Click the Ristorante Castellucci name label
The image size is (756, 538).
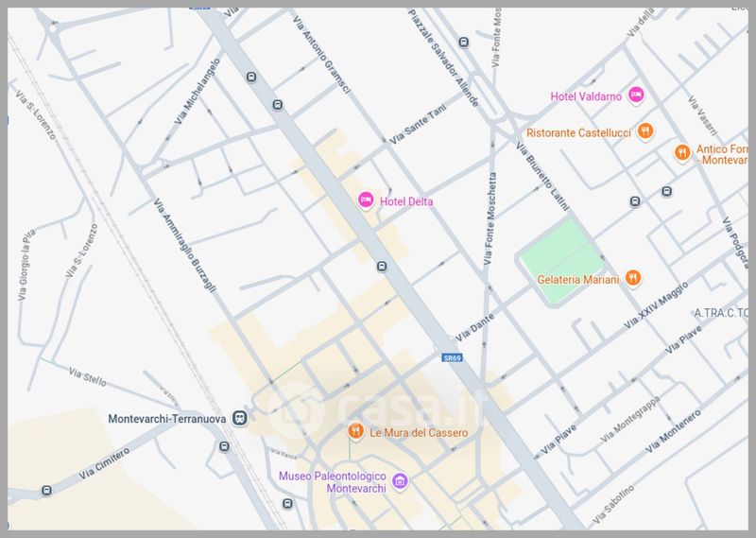pos(579,132)
